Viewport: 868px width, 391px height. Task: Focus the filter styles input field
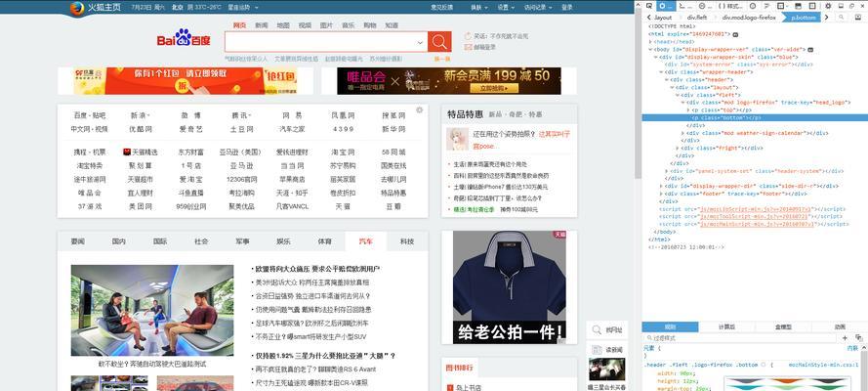pos(740,338)
